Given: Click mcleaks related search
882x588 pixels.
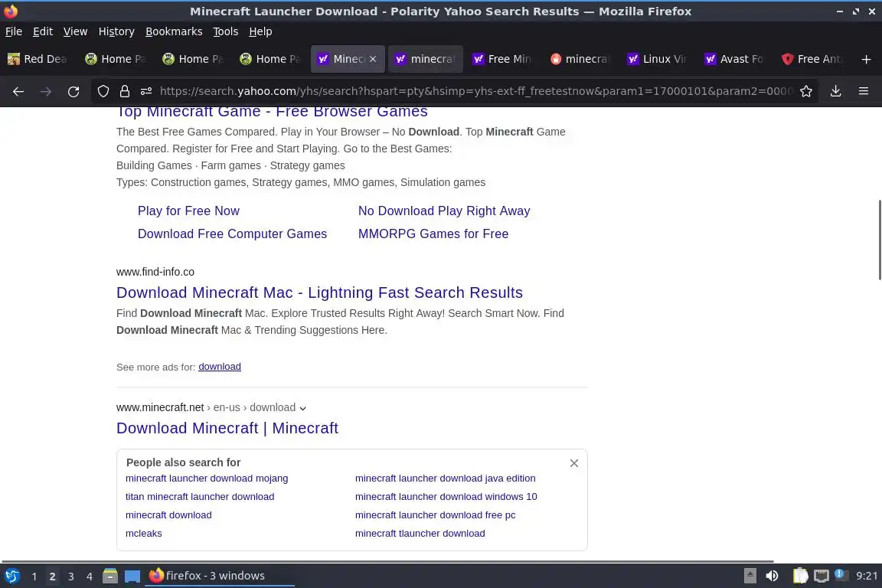Looking at the screenshot, I should tap(143, 534).
